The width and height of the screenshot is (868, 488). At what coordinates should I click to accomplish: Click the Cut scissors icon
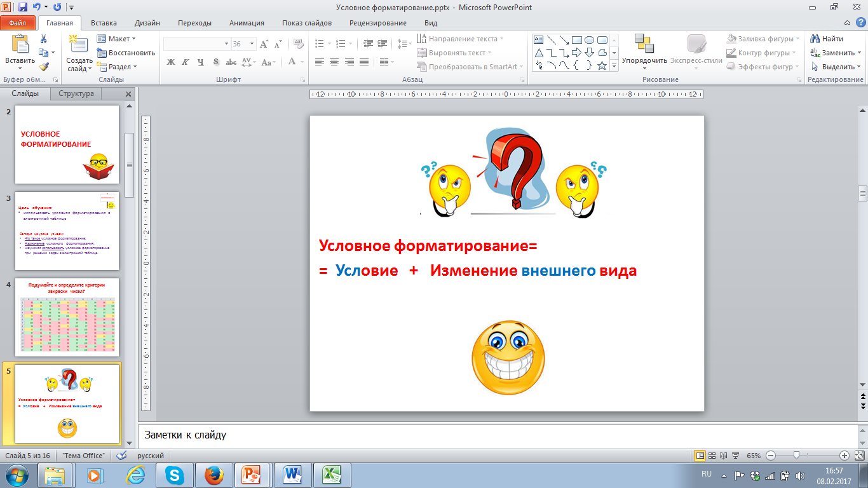pyautogui.click(x=43, y=39)
